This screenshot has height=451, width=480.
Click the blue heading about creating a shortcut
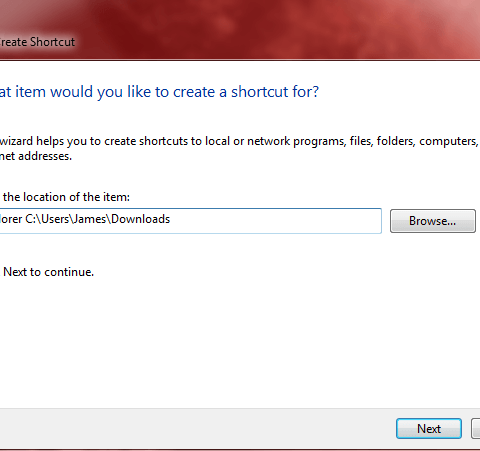tap(159, 92)
